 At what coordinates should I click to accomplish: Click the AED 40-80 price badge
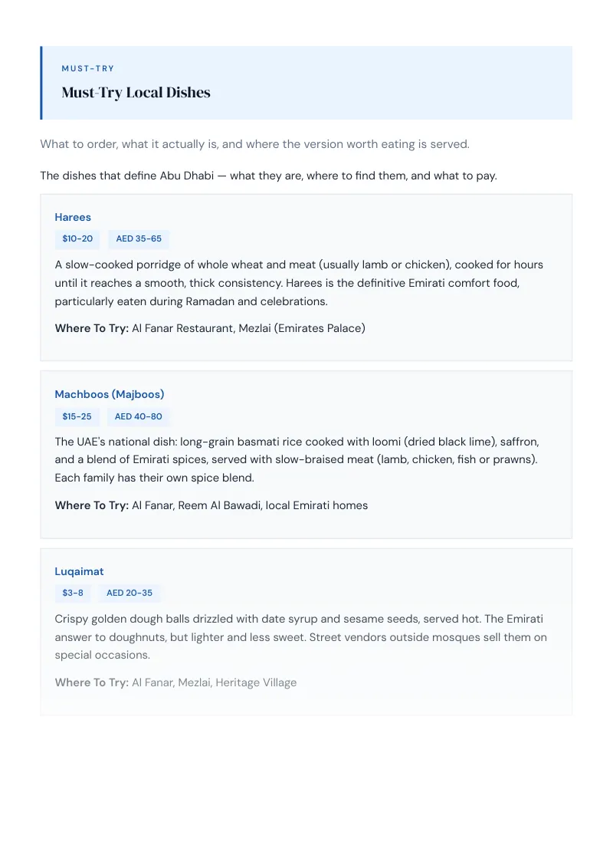(x=139, y=416)
